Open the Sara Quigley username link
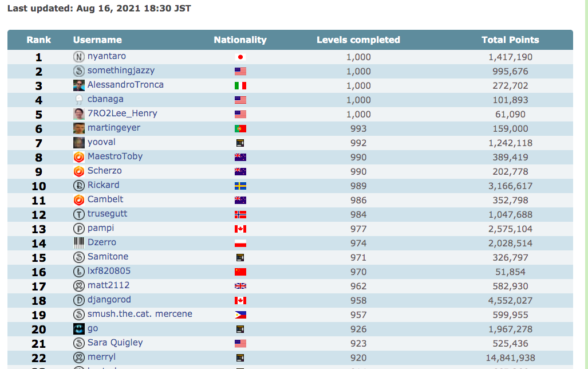Image resolution: width=588 pixels, height=369 pixels. 115,343
